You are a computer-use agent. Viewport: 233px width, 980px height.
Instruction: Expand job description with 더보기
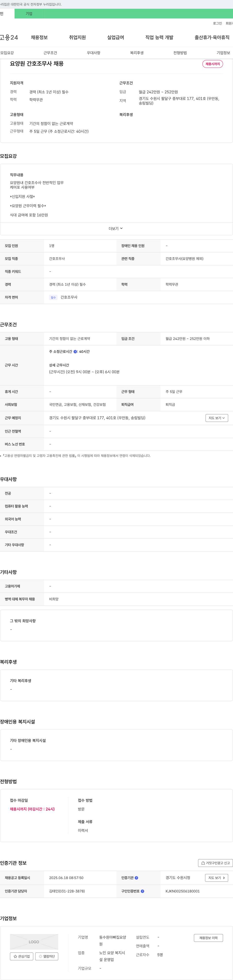click(x=116, y=229)
